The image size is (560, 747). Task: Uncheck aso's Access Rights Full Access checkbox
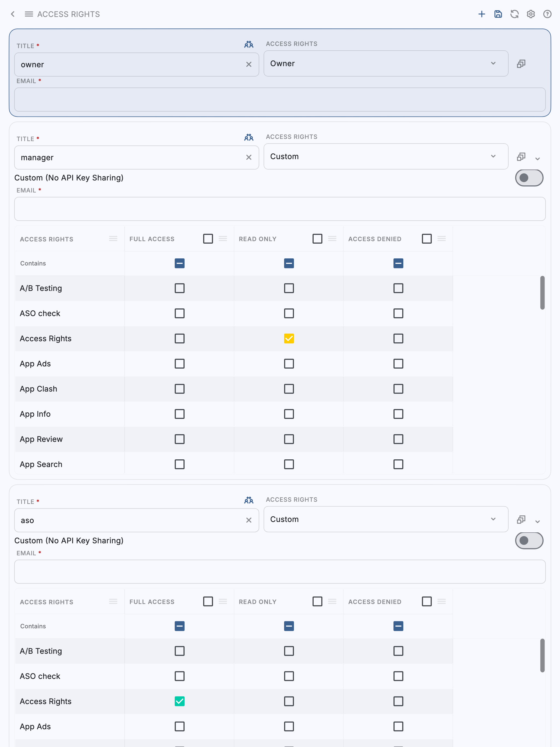[x=179, y=701]
